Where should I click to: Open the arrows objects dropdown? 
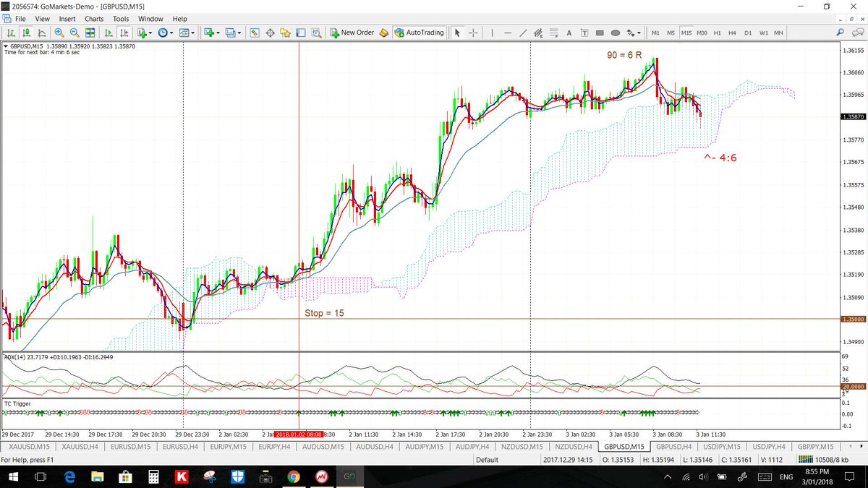coord(634,33)
